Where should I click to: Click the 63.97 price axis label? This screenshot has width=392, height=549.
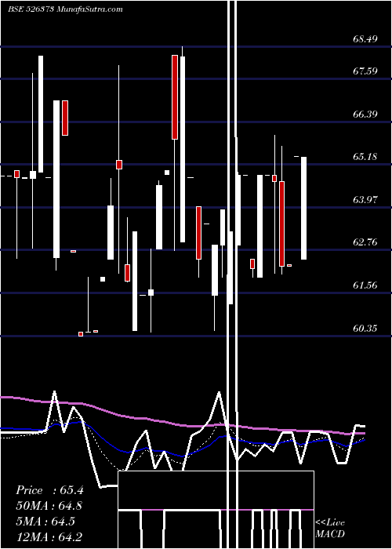[x=365, y=200]
